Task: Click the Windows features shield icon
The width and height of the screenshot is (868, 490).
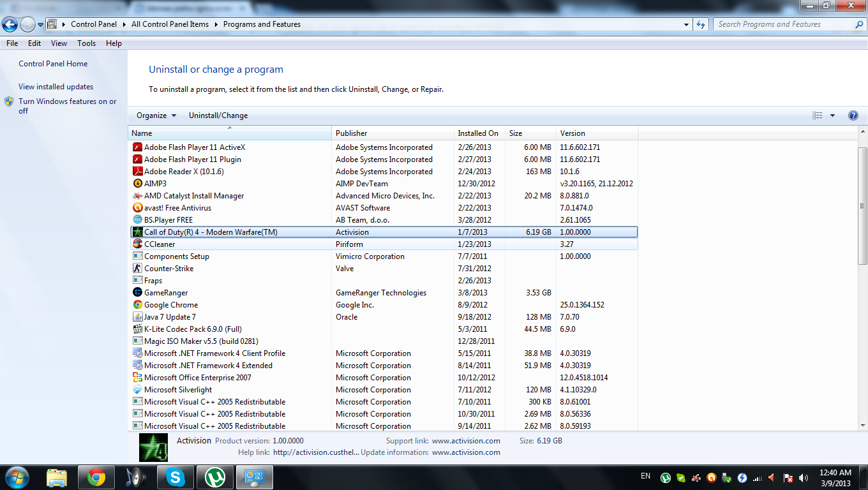Action: coord(9,101)
